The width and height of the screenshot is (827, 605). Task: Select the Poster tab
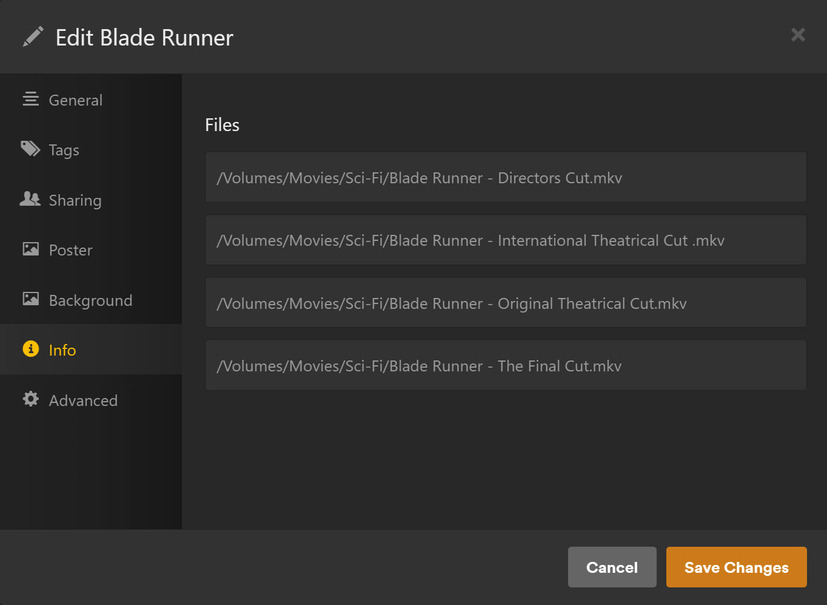coord(70,250)
